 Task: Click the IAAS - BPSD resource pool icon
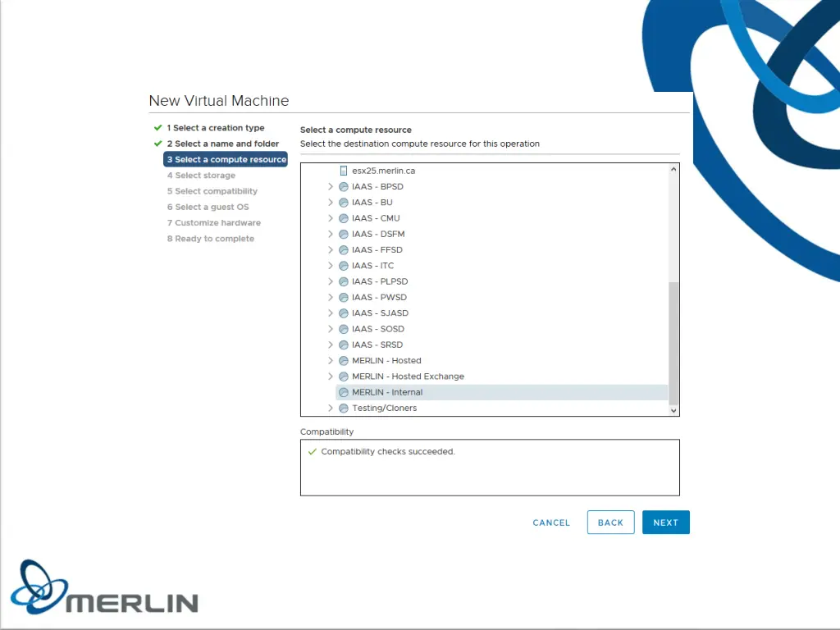344,187
